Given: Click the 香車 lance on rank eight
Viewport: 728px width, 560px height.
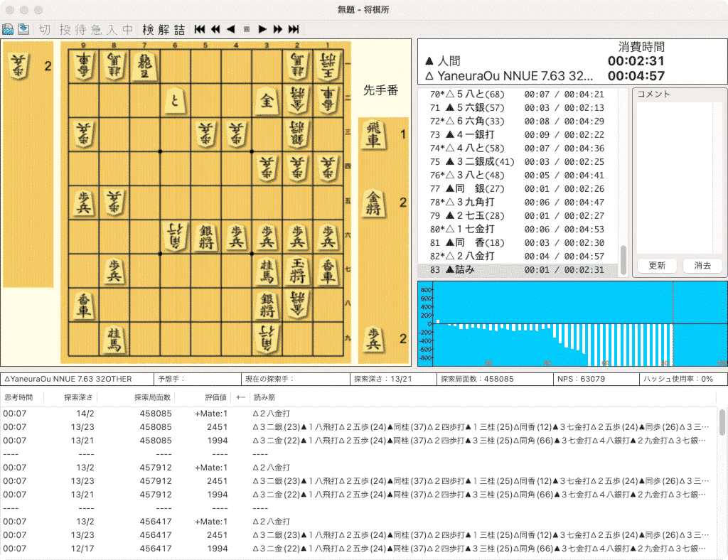Looking at the screenshot, I should [84, 305].
